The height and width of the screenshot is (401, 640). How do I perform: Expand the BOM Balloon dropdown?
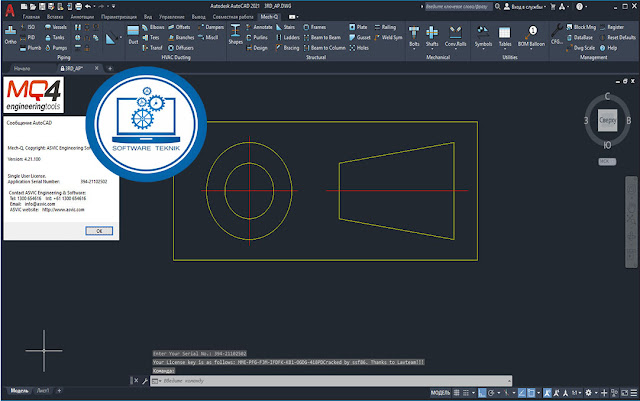pyautogui.click(x=531, y=49)
